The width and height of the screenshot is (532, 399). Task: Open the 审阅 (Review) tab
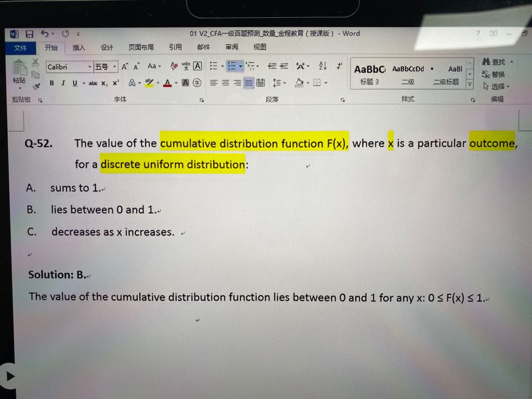[232, 47]
